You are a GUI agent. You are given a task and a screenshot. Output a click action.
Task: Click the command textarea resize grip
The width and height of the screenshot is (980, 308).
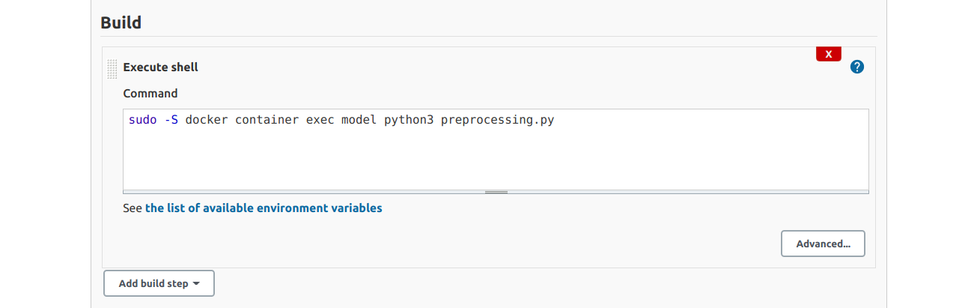496,192
